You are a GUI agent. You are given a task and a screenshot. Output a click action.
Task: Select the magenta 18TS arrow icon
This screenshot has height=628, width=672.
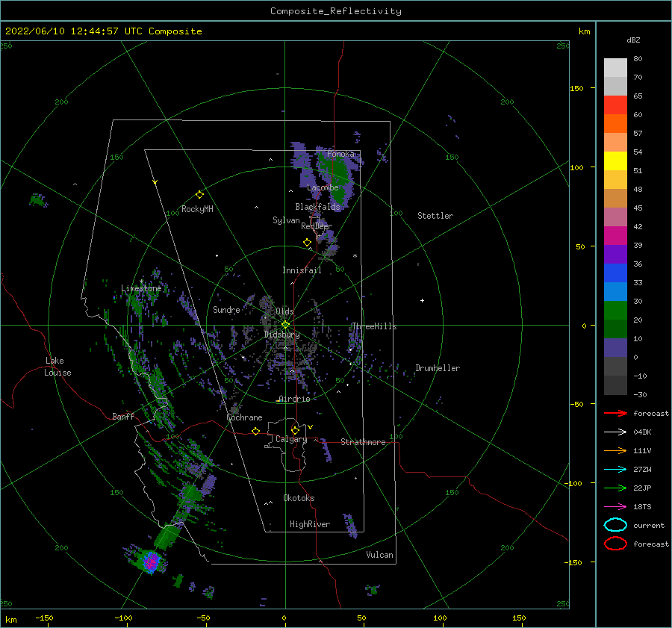coord(615,507)
